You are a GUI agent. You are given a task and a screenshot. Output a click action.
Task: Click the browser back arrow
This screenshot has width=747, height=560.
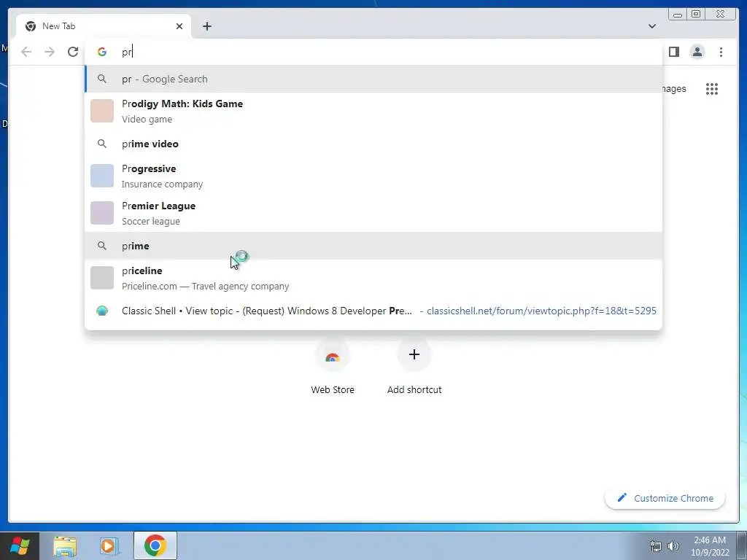tap(26, 52)
